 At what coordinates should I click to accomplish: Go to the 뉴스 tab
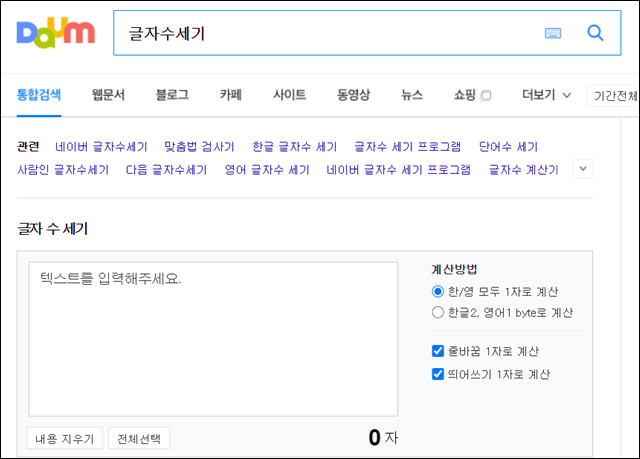(412, 95)
